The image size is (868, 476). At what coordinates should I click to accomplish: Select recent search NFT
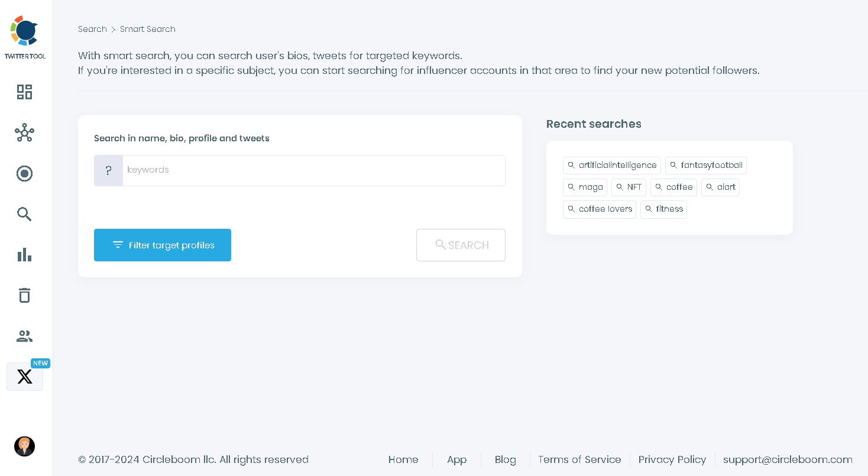tap(629, 187)
